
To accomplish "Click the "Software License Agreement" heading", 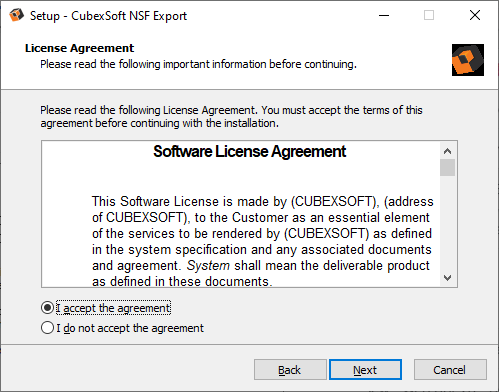I will pyautogui.click(x=250, y=151).
